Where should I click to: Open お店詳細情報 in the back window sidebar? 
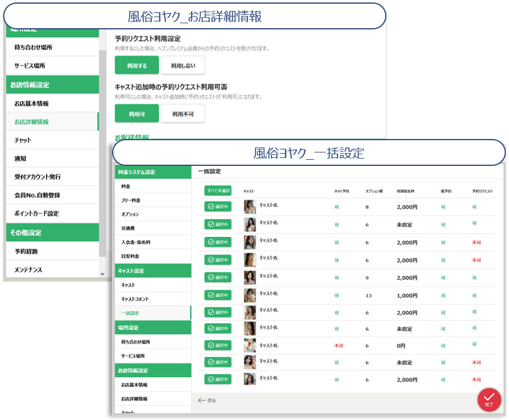(52, 122)
